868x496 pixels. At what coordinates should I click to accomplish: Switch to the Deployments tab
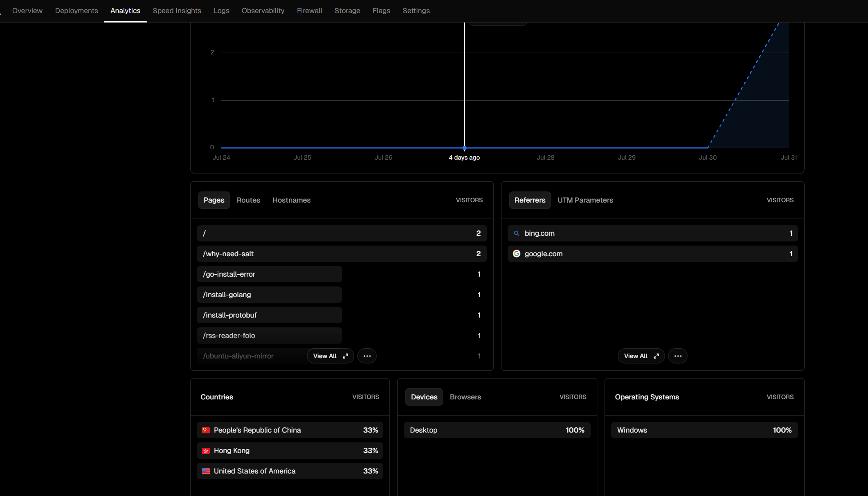pyautogui.click(x=76, y=11)
